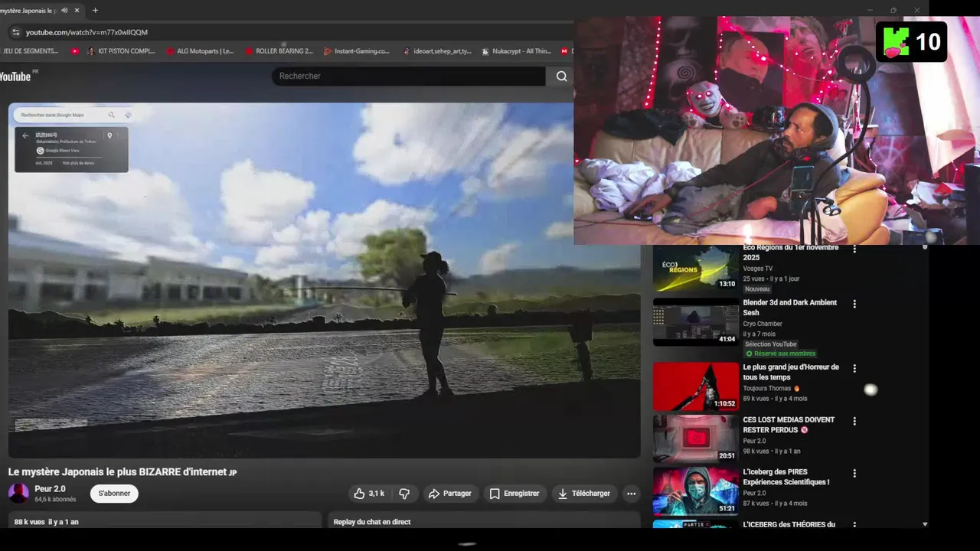The width and height of the screenshot is (980, 551).
Task: Open the ideoart,sehep_art bookmark
Action: click(437, 51)
